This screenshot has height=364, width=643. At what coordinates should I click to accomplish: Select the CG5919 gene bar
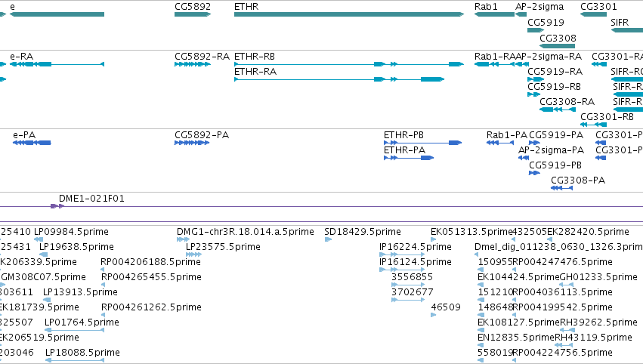(536, 30)
